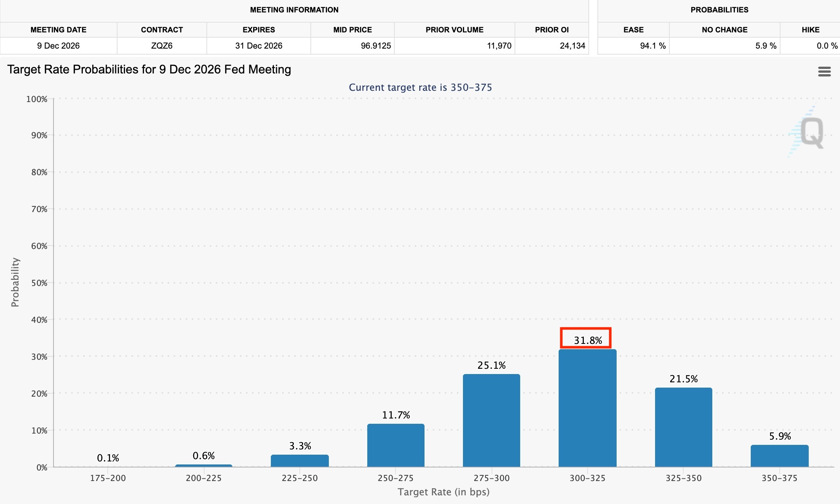Click the 94.1 % ease probability cell
Viewport: 840px width, 504px height.
click(x=652, y=46)
